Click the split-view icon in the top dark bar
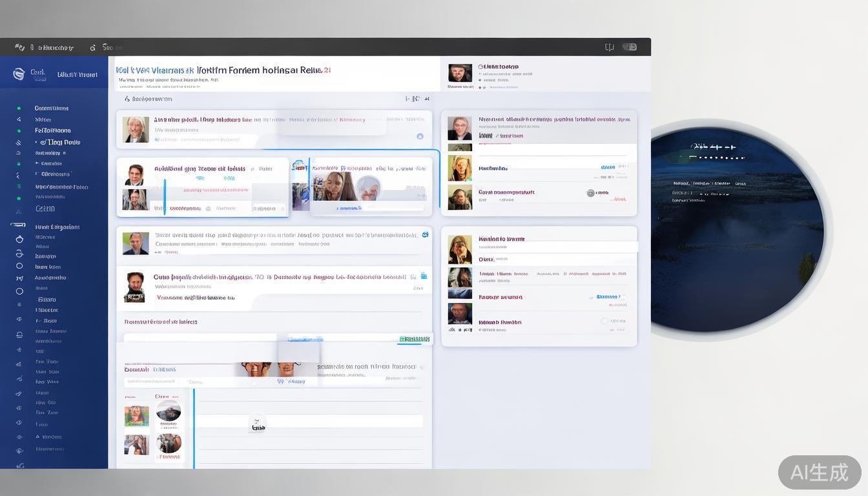868x496 pixels. (609, 47)
